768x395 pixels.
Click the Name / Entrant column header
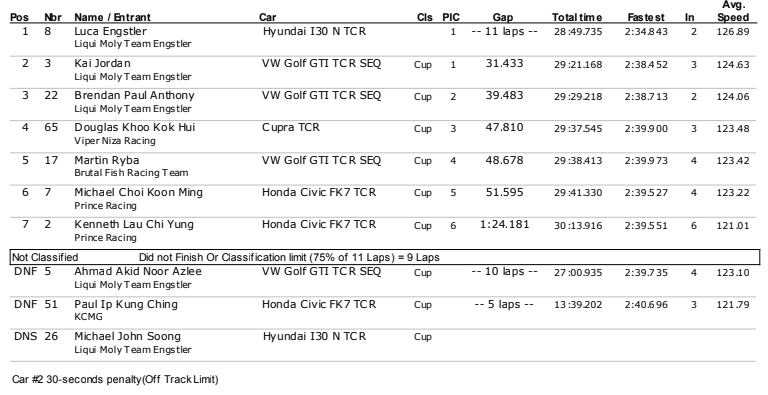pyautogui.click(x=112, y=17)
